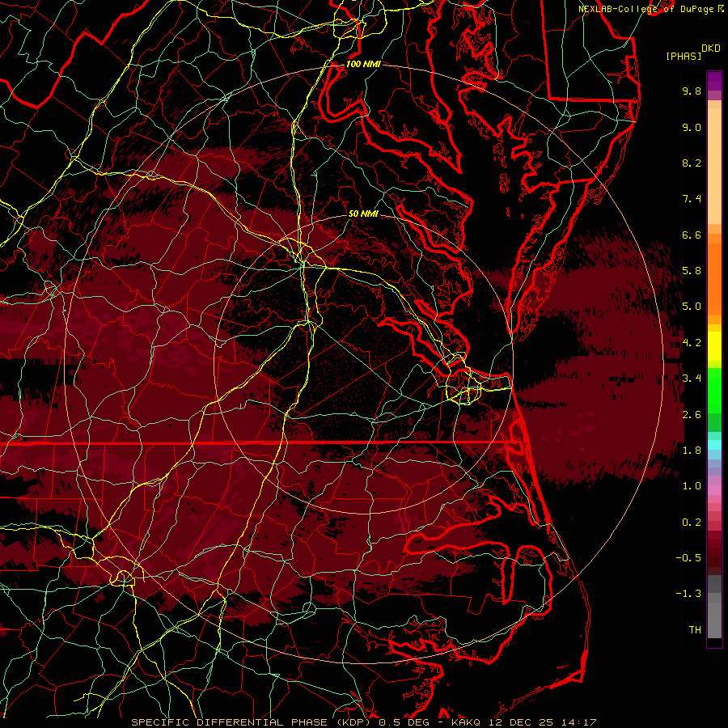Click the 5.0 scale value
This screenshot has height=728, width=728.
pyautogui.click(x=692, y=307)
